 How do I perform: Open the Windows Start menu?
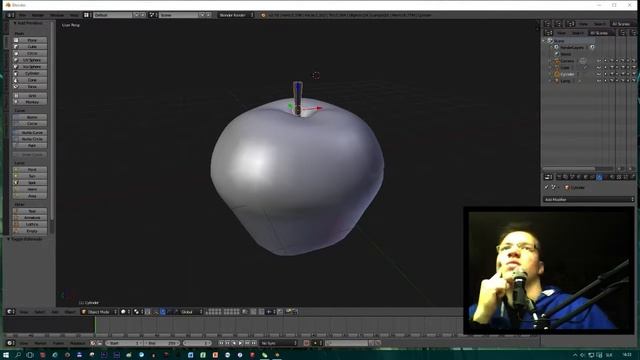[6, 355]
